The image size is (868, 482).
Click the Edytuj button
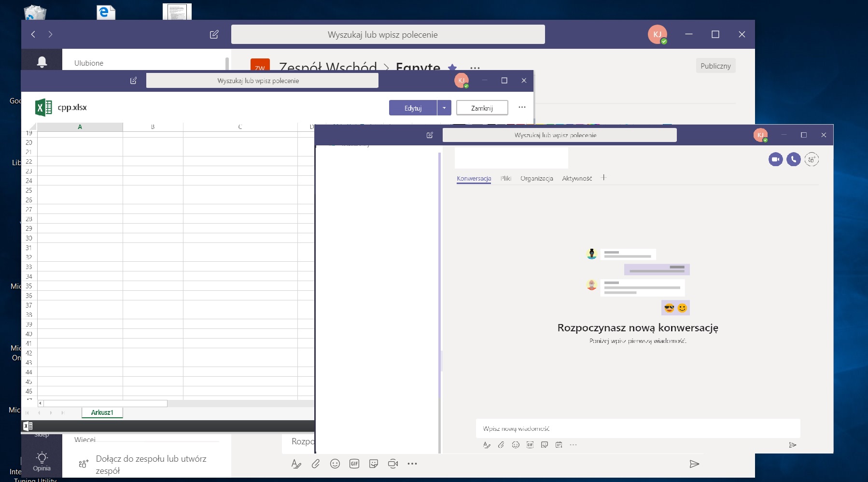coord(413,108)
